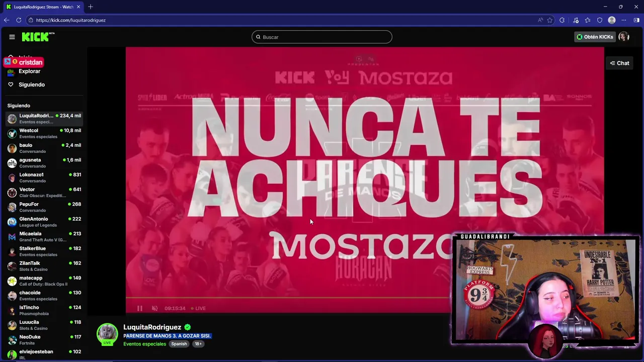644x362 pixels.
Task: Click the Luuucila channel avatar
Action: coord(12,325)
